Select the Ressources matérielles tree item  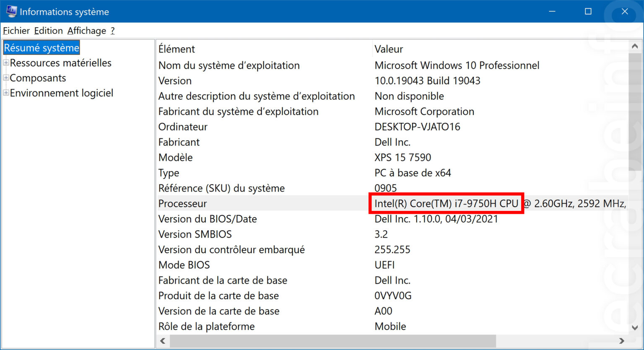(x=61, y=63)
